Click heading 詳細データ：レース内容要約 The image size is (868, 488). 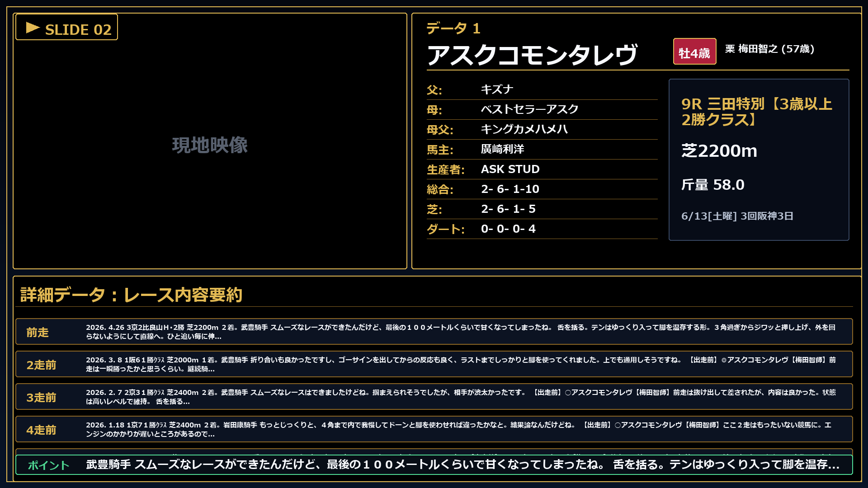point(132,295)
